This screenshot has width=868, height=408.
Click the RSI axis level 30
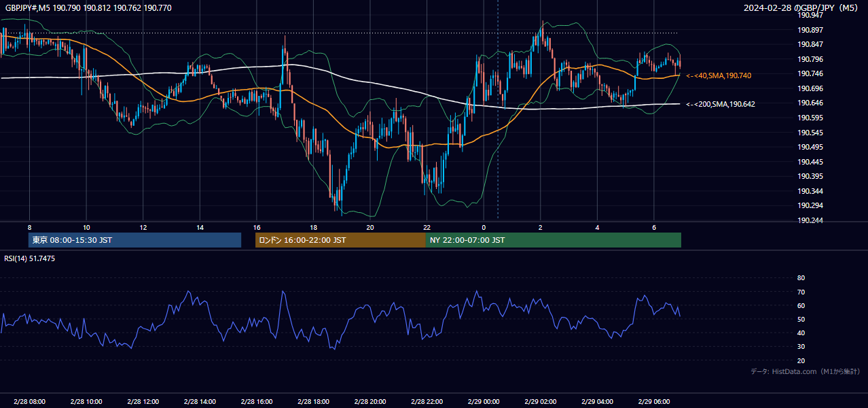point(801,347)
